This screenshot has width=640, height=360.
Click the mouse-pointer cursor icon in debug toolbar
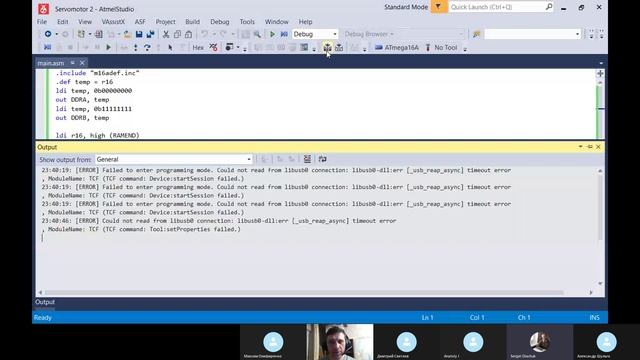[170, 48]
